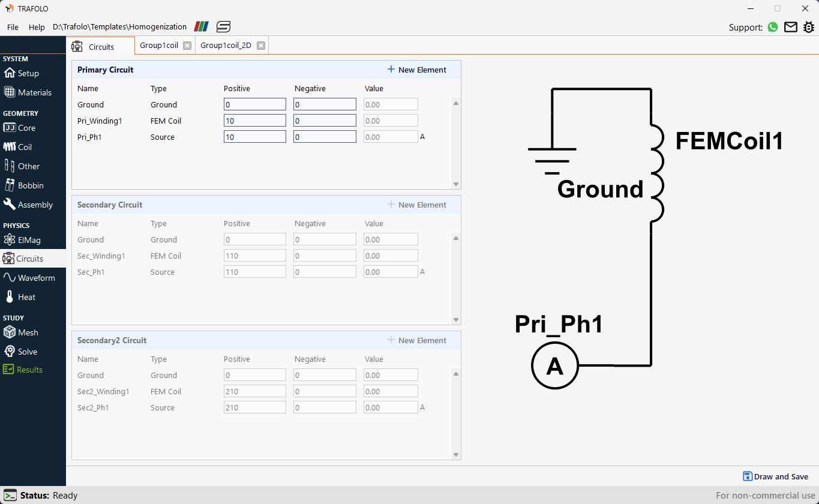819x504 pixels.
Task: Open the terminal icon in status bar
Action: point(10,495)
